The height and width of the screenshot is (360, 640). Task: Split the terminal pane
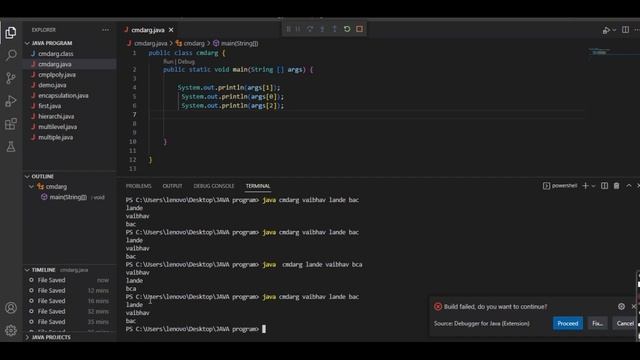[604, 186]
